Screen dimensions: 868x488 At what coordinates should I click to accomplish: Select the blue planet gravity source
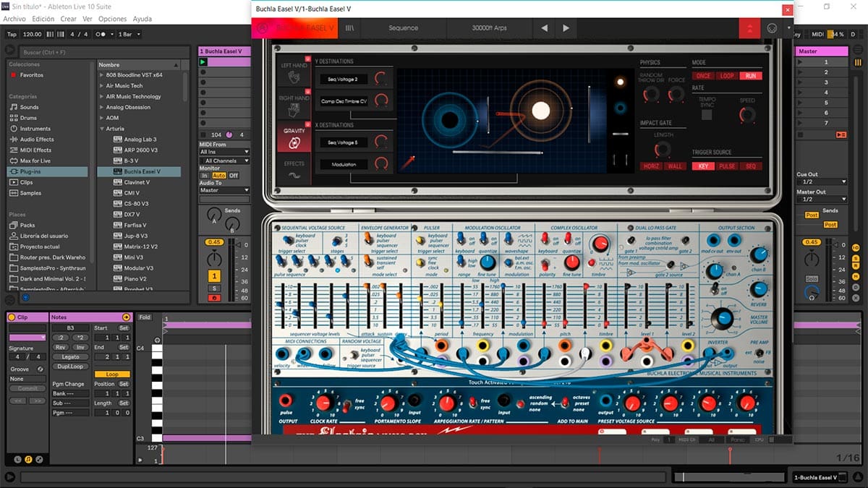[620, 108]
